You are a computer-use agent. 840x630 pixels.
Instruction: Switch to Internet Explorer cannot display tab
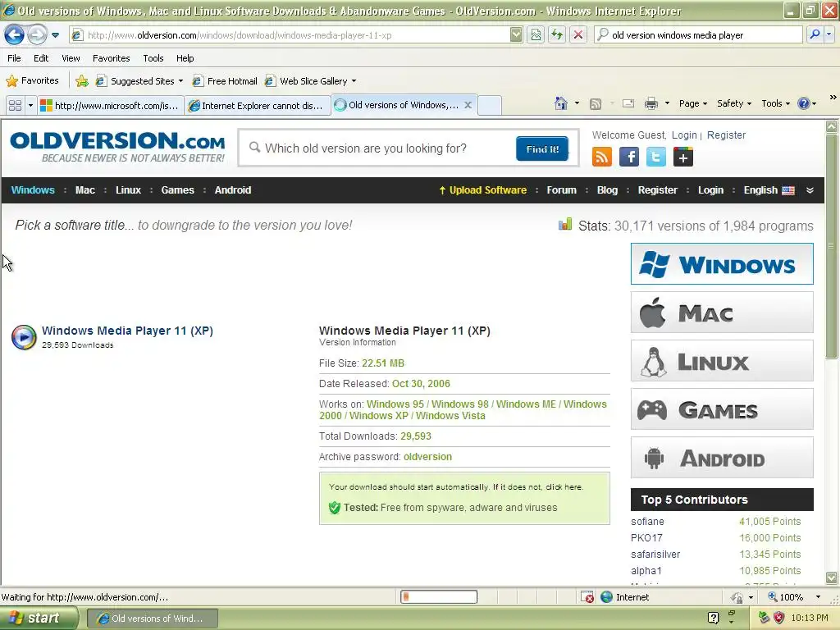coord(258,106)
